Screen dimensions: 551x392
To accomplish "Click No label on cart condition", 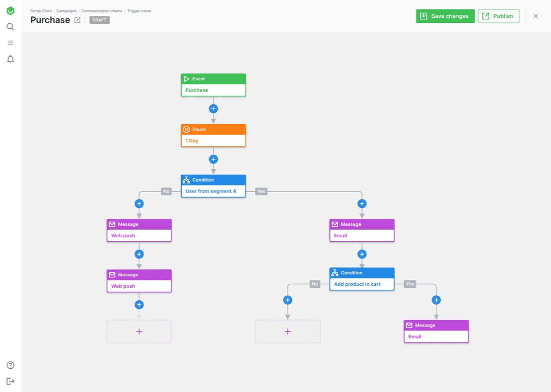I will (315, 284).
